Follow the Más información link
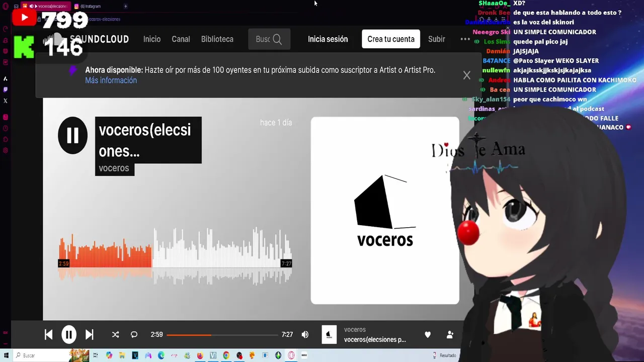644x362 pixels. [x=111, y=80]
